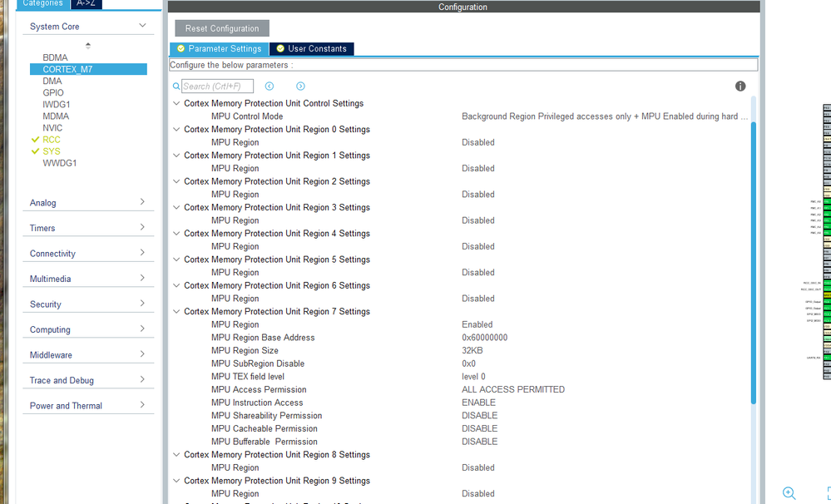Select WWDG1 in System Core list
Viewport: 831px width, 504px height.
click(x=59, y=163)
